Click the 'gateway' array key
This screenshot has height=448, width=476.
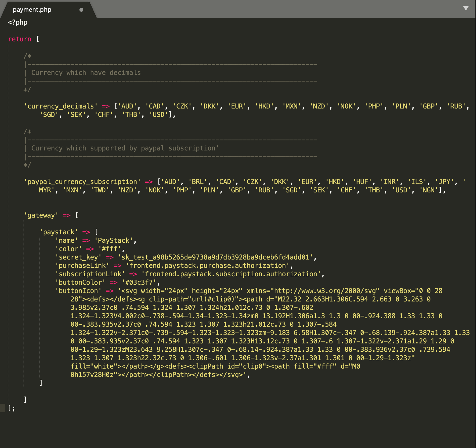[41, 215]
